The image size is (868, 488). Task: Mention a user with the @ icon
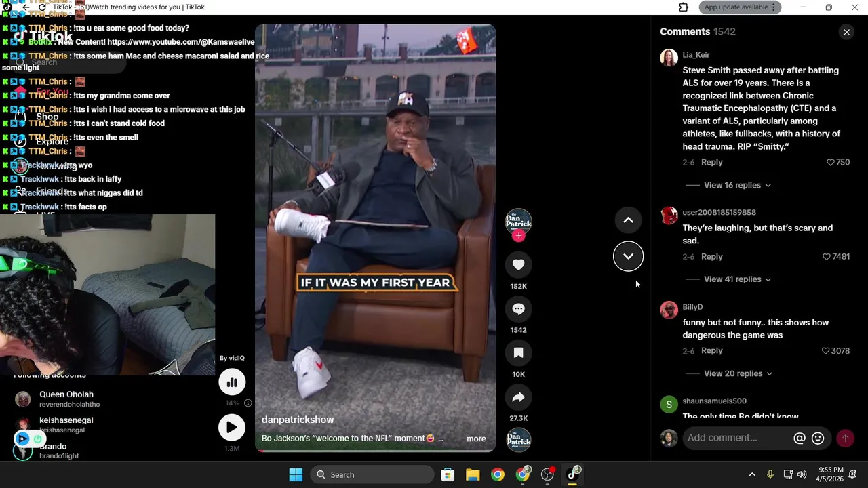coord(800,439)
